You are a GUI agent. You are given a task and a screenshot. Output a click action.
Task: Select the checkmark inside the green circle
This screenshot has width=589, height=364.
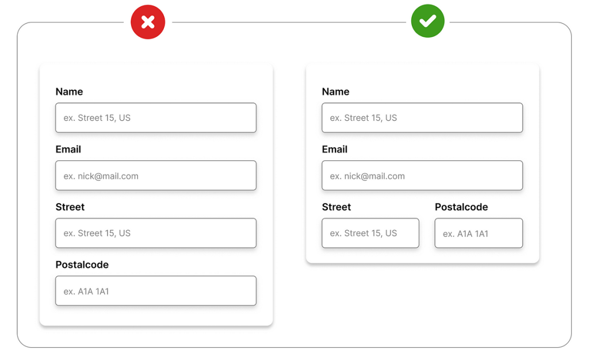428,22
